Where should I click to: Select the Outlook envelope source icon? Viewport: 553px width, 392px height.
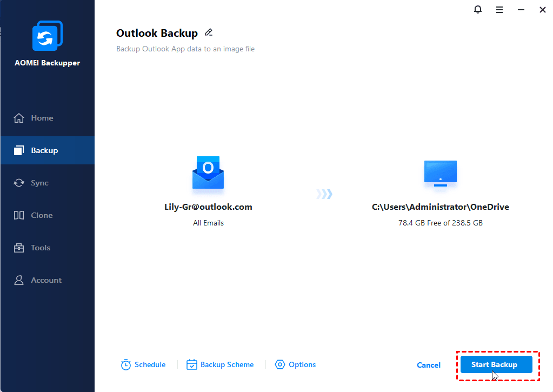pos(208,173)
